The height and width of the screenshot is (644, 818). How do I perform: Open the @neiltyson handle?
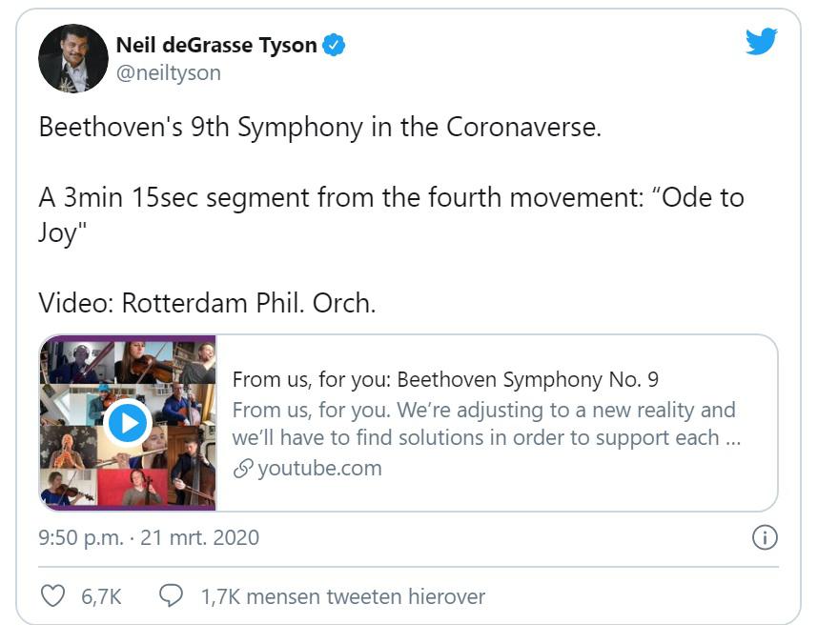pyautogui.click(x=169, y=71)
